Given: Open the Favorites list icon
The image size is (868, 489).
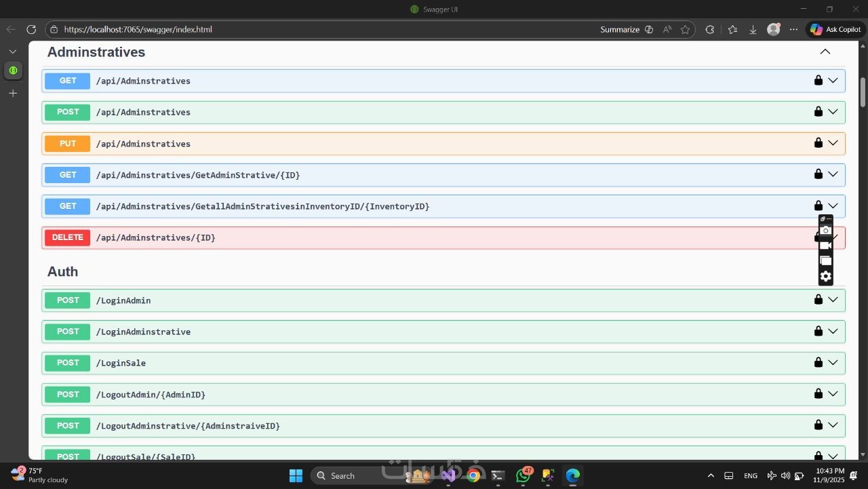Looking at the screenshot, I should pyautogui.click(x=732, y=29).
